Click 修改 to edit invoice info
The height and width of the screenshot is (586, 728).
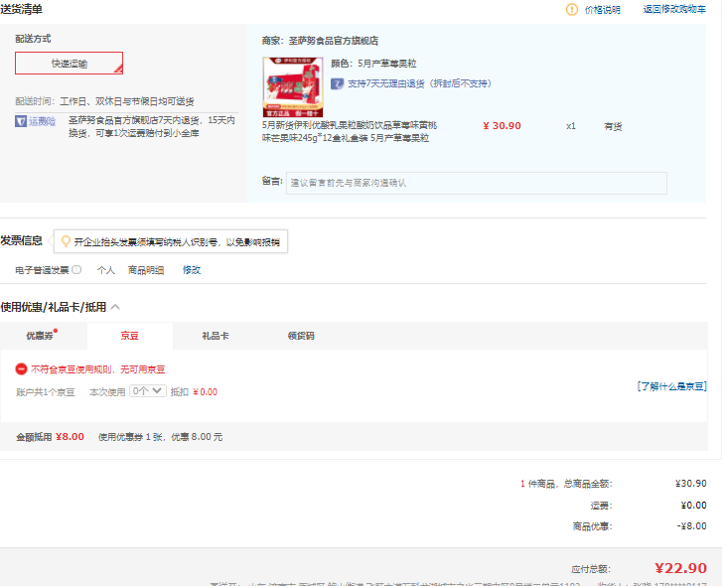tap(192, 270)
